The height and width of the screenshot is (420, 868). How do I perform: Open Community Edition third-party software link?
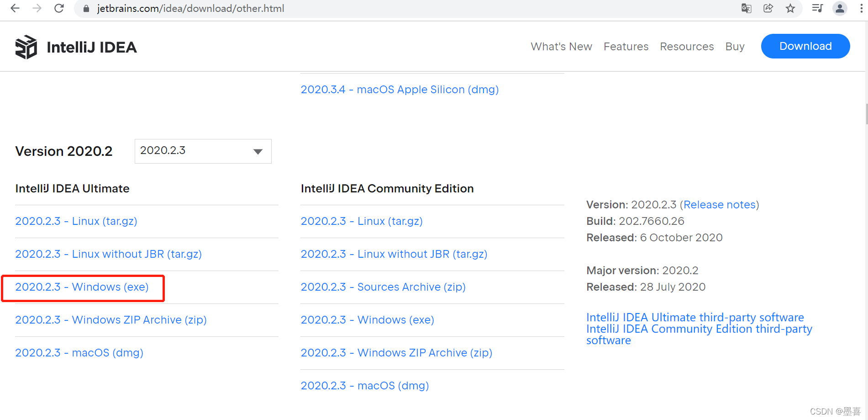point(699,335)
